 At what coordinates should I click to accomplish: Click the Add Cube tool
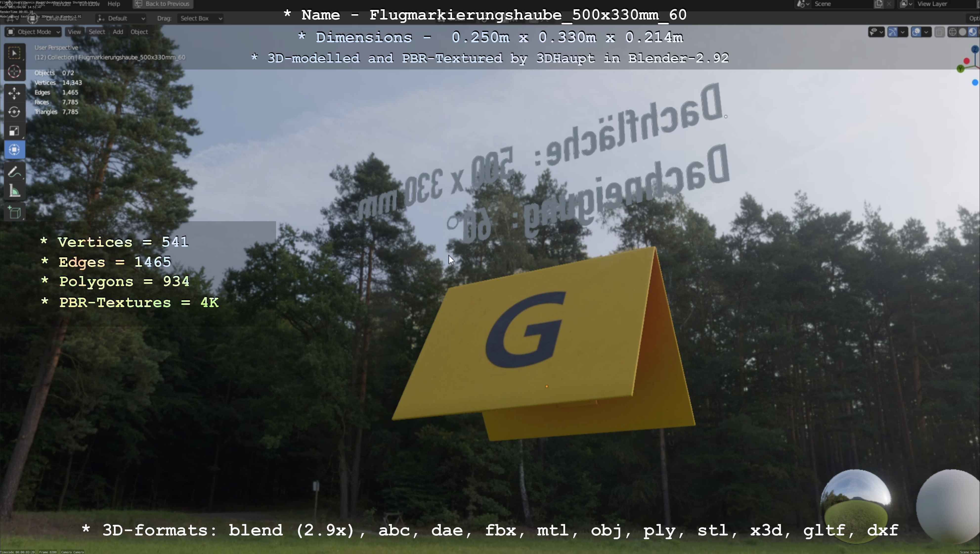tap(14, 213)
